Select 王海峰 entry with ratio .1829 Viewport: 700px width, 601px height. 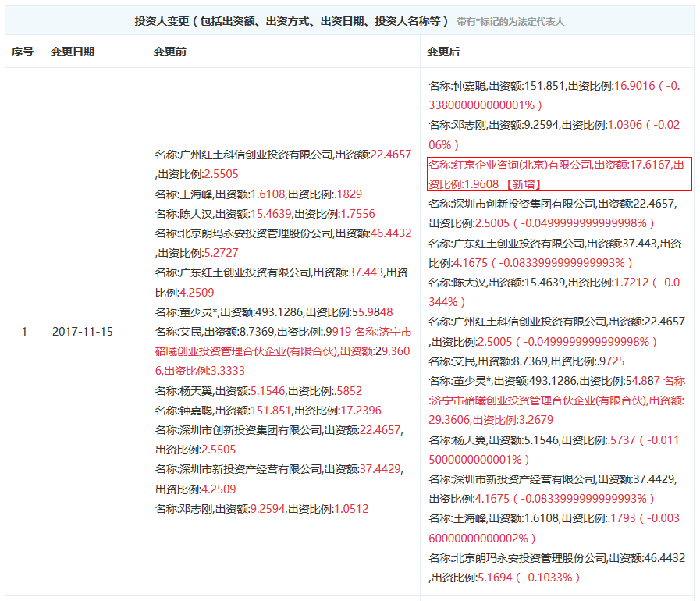tap(258, 194)
